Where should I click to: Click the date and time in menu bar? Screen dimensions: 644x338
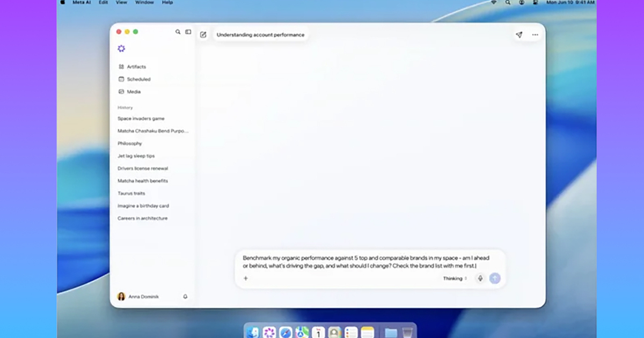pyautogui.click(x=570, y=3)
